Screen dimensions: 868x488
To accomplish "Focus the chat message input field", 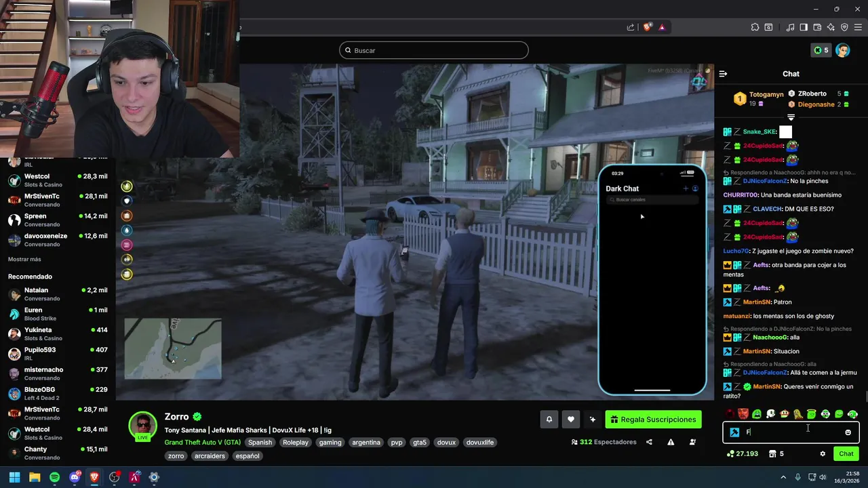I will pos(791,432).
